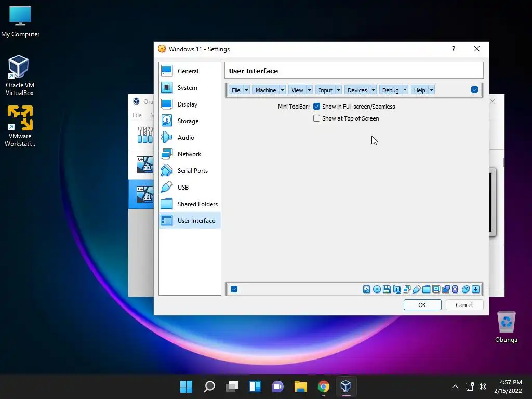Expand the Input menu dropdown arrow
Viewport: 532px width, 399px height.
[338, 90]
